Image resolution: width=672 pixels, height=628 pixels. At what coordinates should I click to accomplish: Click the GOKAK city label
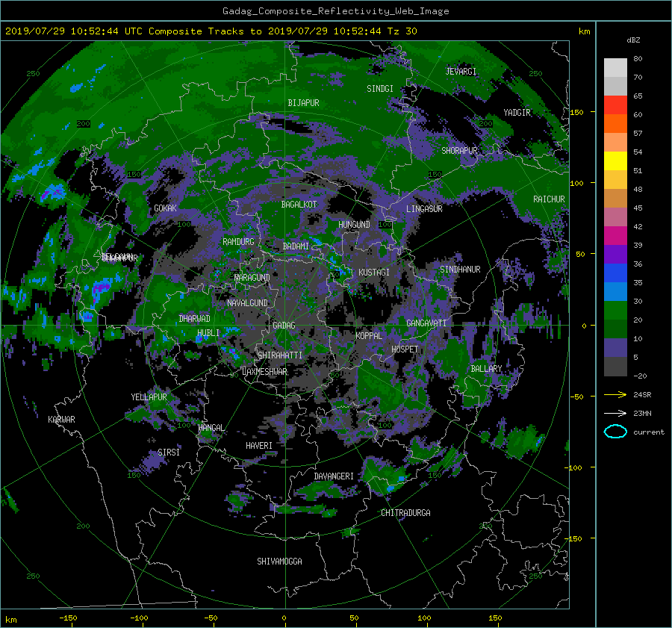(165, 208)
